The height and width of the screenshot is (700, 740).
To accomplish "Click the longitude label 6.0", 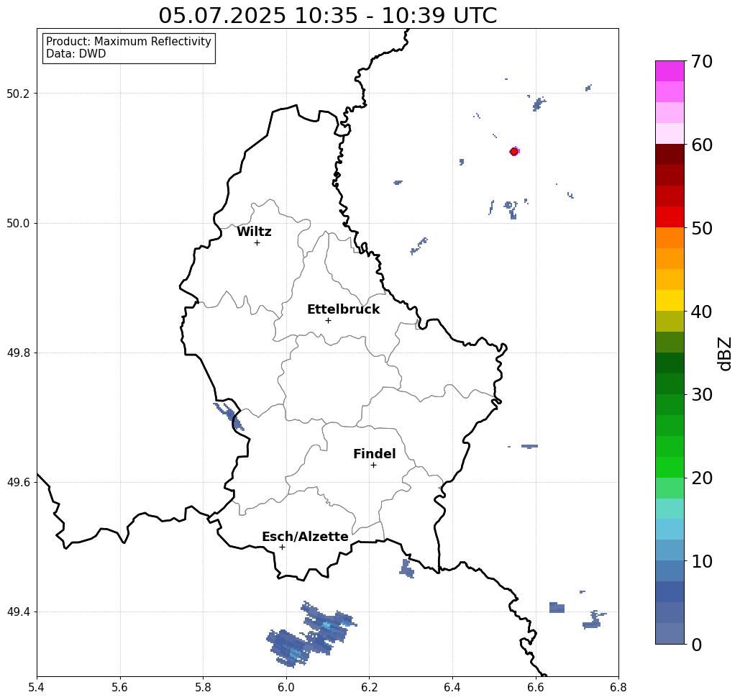I will [286, 687].
